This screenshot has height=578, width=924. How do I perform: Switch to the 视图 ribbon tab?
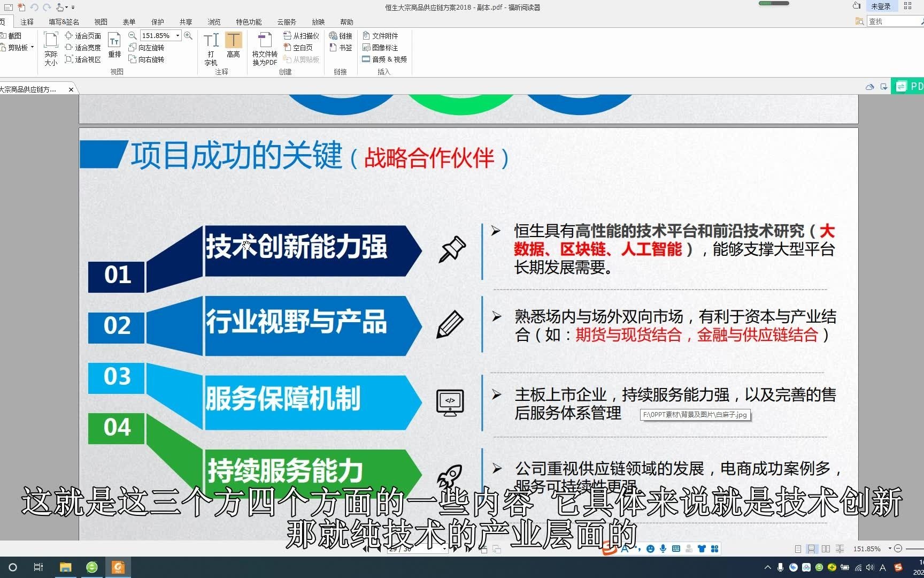tap(101, 22)
